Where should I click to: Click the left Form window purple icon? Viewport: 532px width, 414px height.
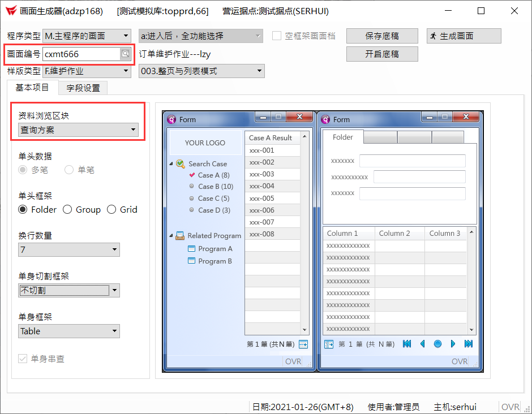pyautogui.click(x=171, y=119)
